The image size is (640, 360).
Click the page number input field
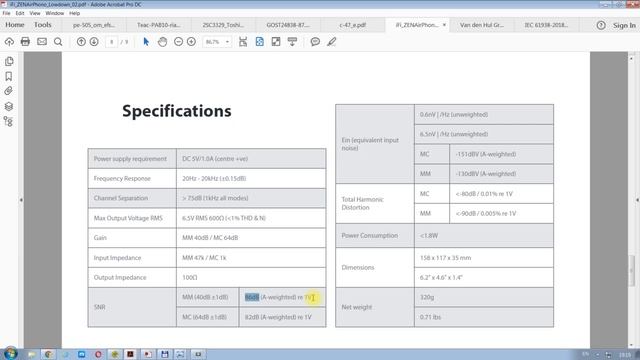111,42
